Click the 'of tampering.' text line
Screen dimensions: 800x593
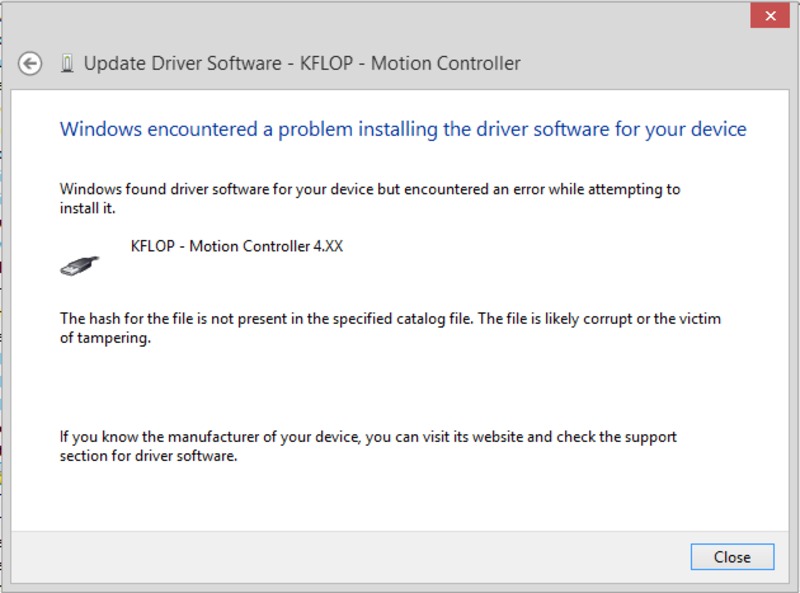point(105,338)
